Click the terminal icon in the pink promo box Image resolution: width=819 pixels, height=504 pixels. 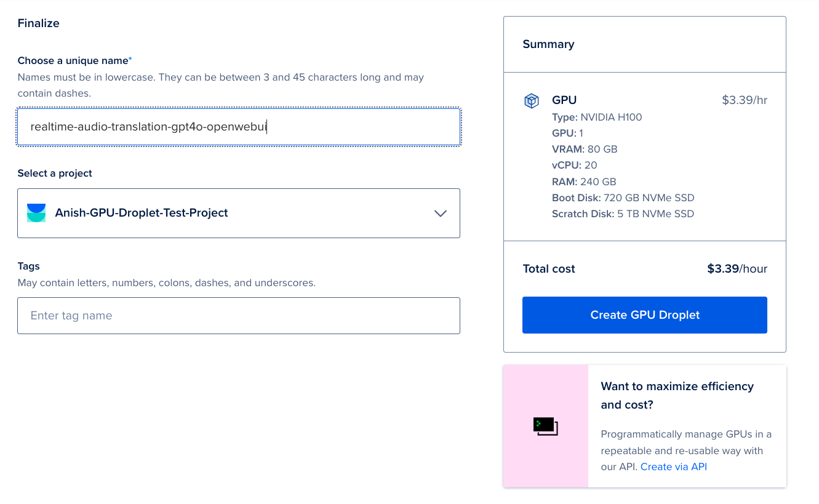coord(545,426)
